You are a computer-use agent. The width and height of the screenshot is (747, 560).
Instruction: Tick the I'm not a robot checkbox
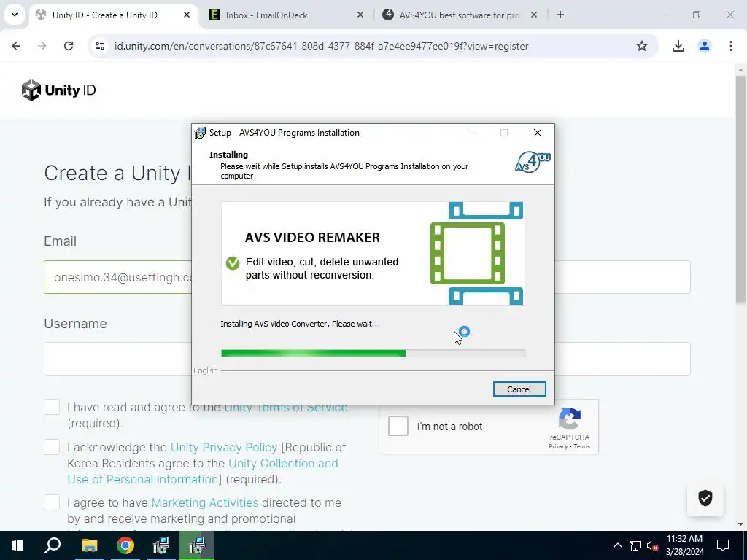click(x=398, y=426)
